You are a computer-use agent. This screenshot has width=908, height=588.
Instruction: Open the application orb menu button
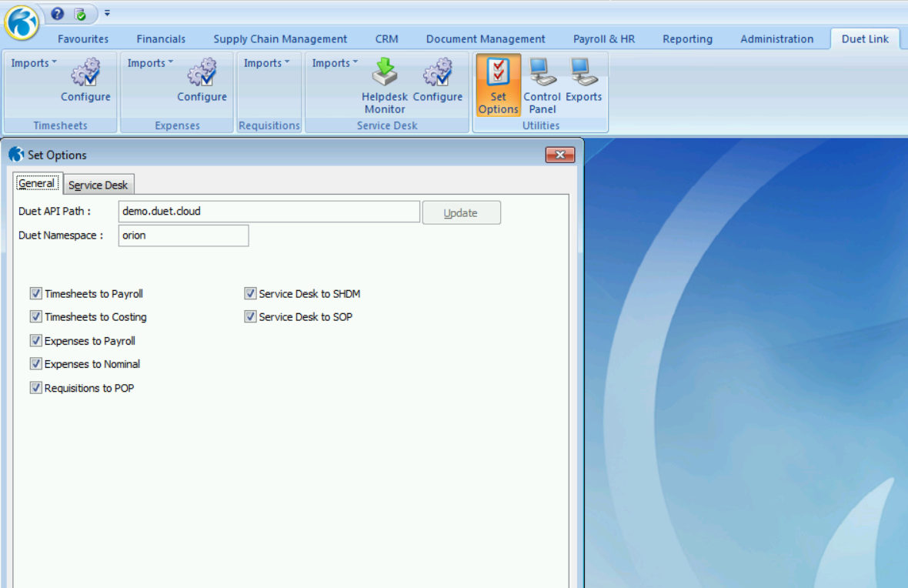point(22,23)
